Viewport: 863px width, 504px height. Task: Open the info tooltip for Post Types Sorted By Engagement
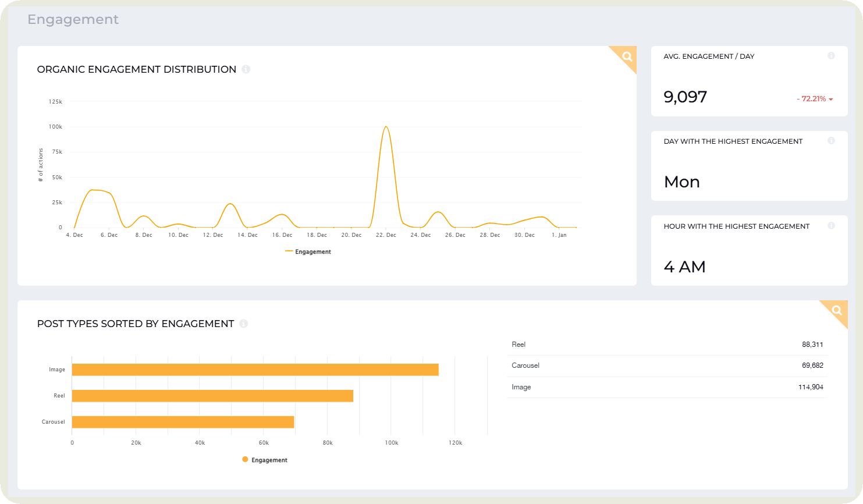[244, 324]
